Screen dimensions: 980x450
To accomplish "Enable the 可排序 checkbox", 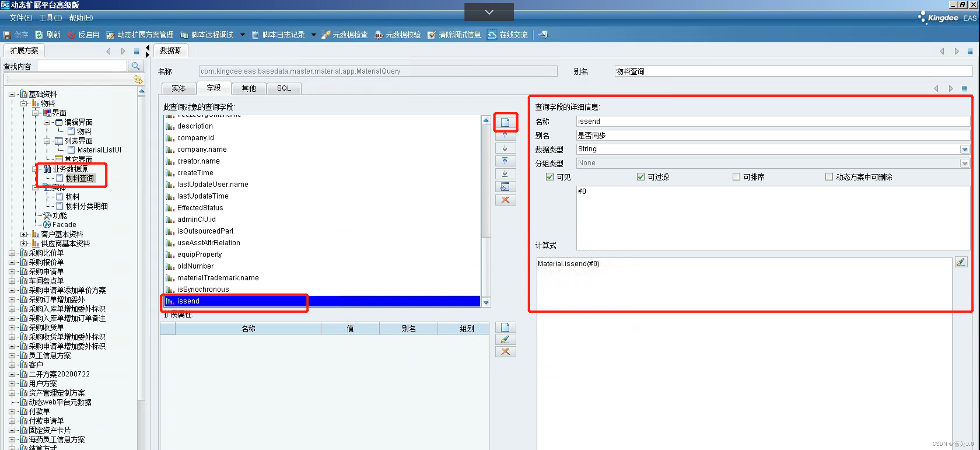I will (x=736, y=177).
